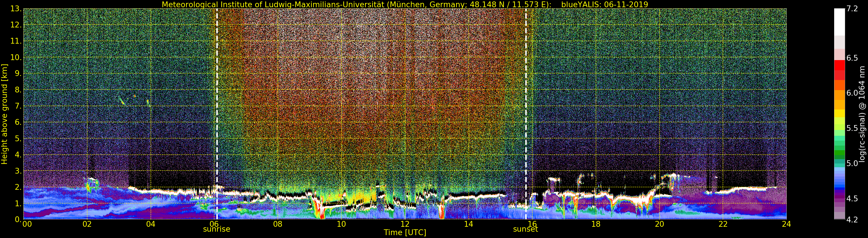Click the time axis tick label '14'

coord(468,224)
